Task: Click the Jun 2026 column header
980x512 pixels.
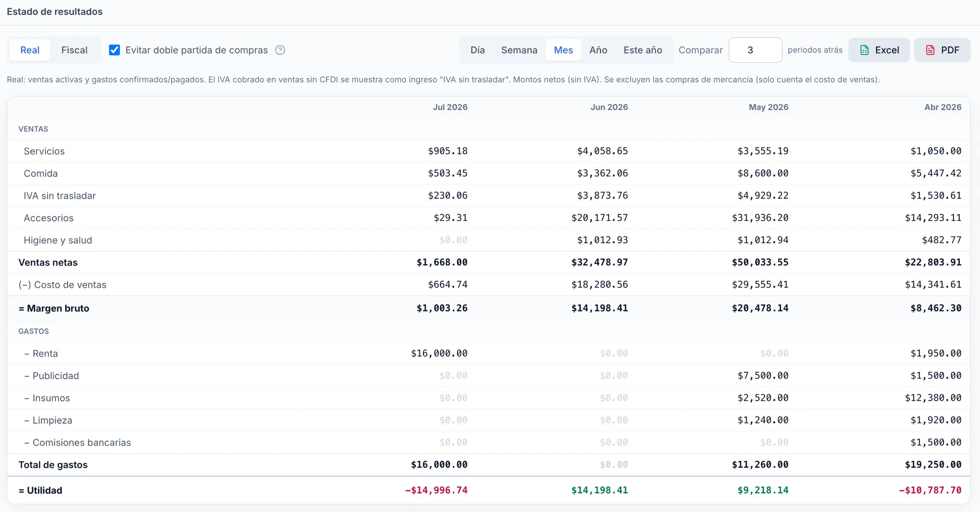Action: click(609, 107)
